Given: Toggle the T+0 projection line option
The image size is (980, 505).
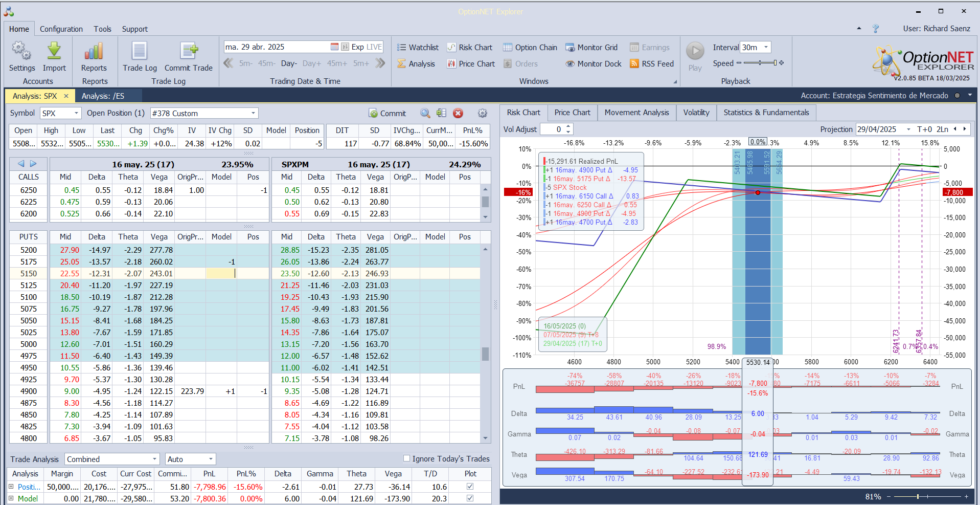Looking at the screenshot, I should (x=924, y=129).
